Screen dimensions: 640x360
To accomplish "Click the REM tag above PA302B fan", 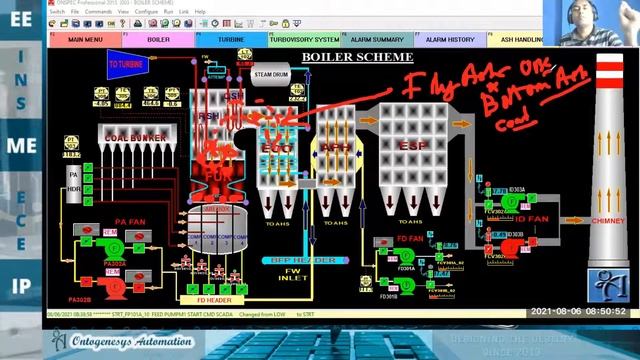I will [x=113, y=272].
